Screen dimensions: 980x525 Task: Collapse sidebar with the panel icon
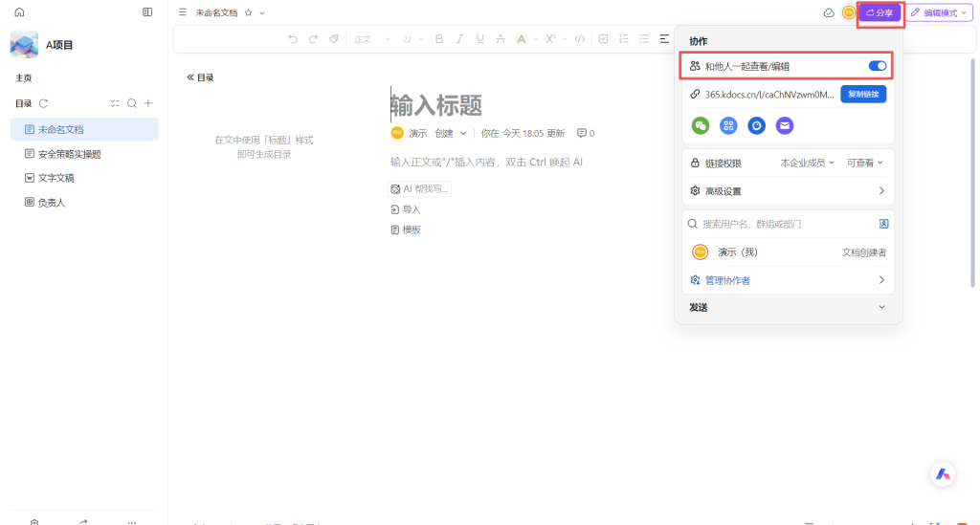coord(147,11)
